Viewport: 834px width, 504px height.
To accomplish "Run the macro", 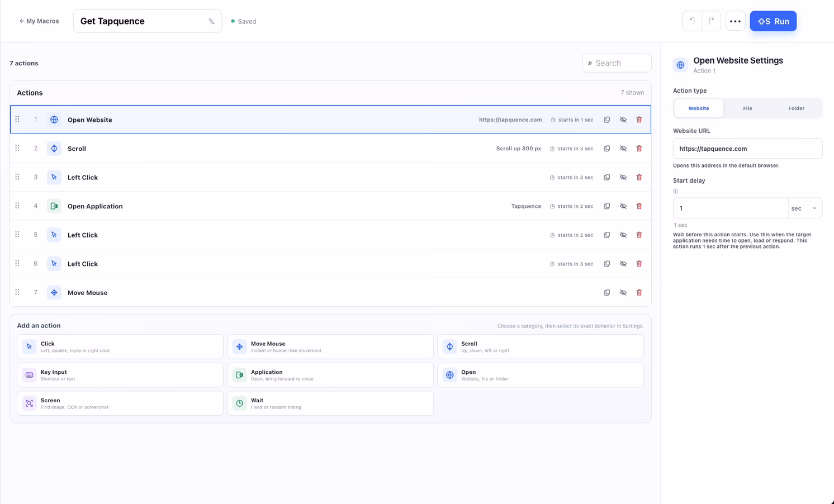I will tap(773, 21).
